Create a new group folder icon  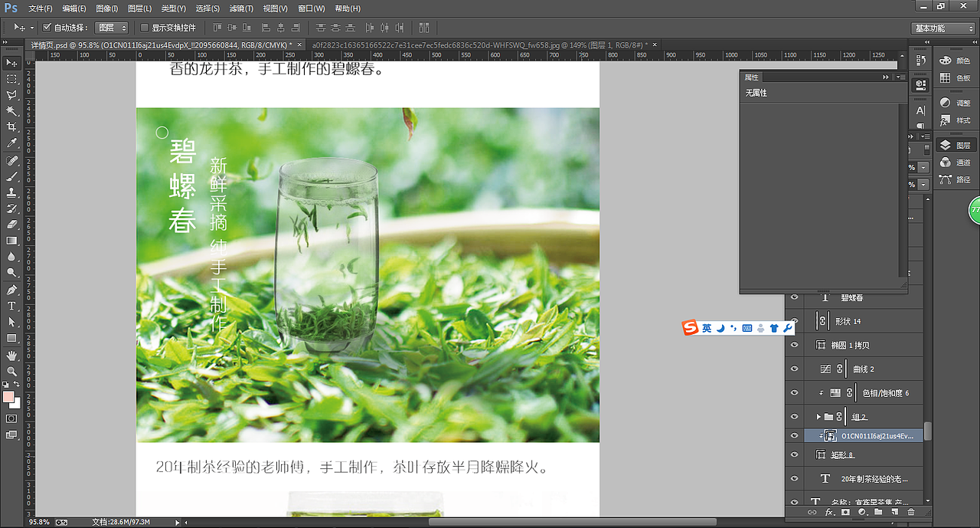(x=878, y=511)
